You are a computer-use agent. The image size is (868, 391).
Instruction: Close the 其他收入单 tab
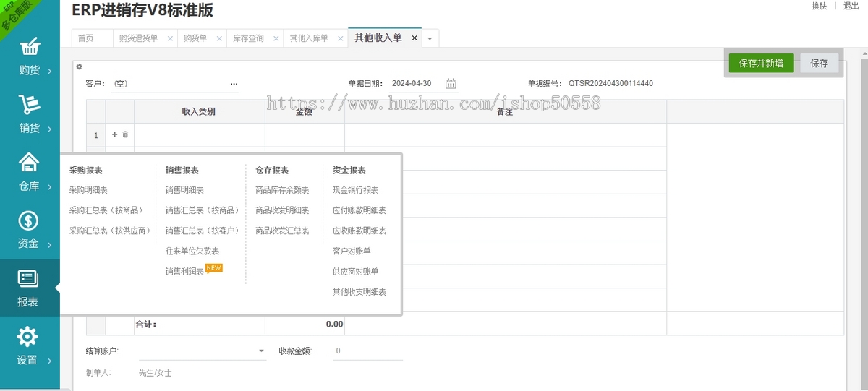[x=414, y=38]
